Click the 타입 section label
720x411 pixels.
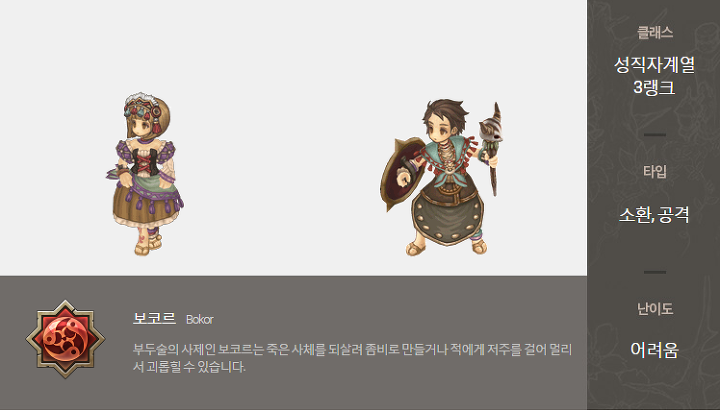pos(655,171)
